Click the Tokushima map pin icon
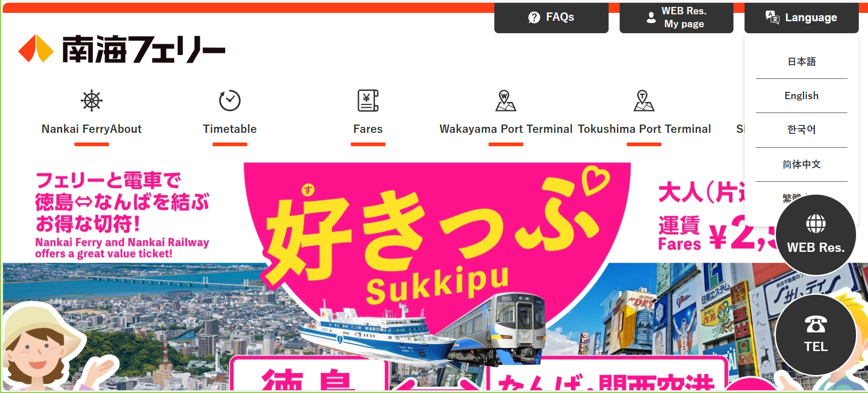 click(x=644, y=101)
